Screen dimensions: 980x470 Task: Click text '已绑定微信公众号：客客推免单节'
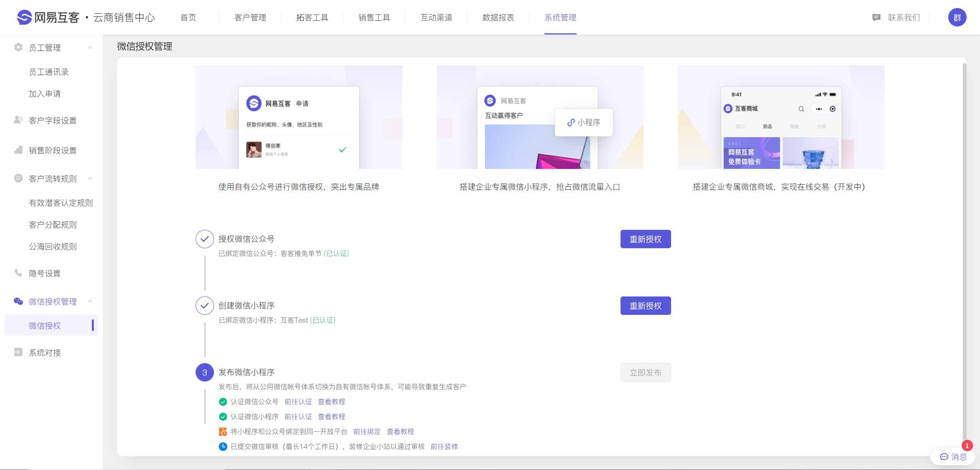[270, 254]
